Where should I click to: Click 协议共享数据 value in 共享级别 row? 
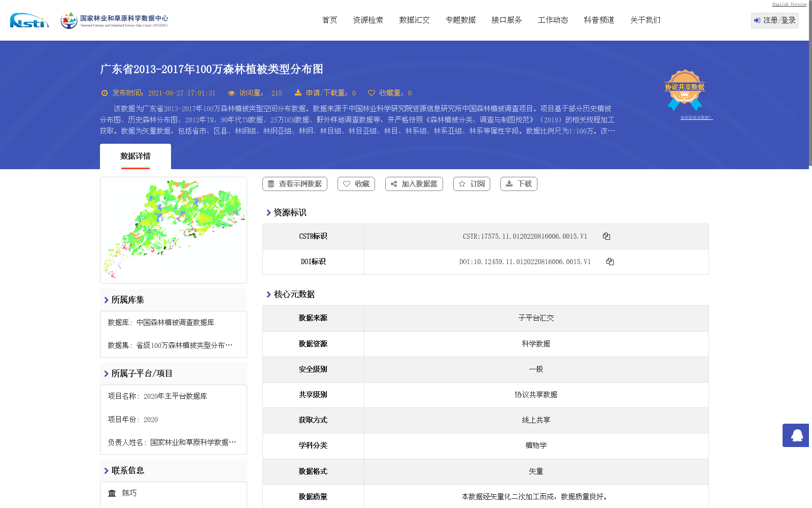click(x=536, y=395)
